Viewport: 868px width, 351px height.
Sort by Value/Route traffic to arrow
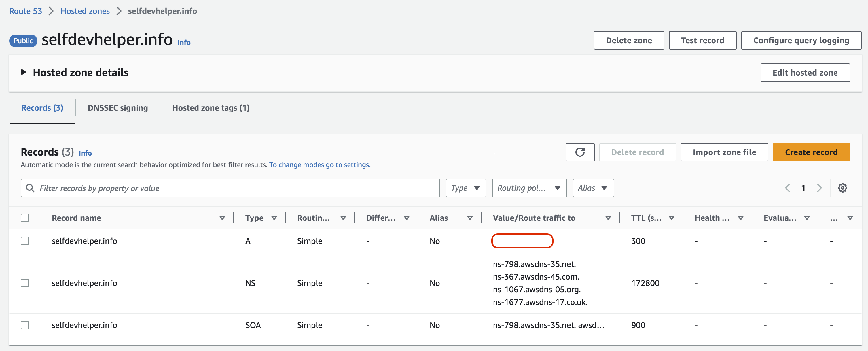608,218
